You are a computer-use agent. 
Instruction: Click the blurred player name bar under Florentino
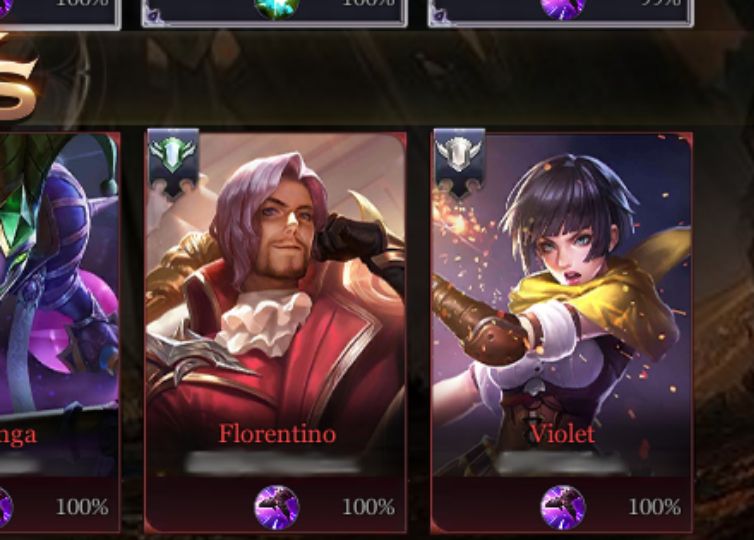click(273, 462)
